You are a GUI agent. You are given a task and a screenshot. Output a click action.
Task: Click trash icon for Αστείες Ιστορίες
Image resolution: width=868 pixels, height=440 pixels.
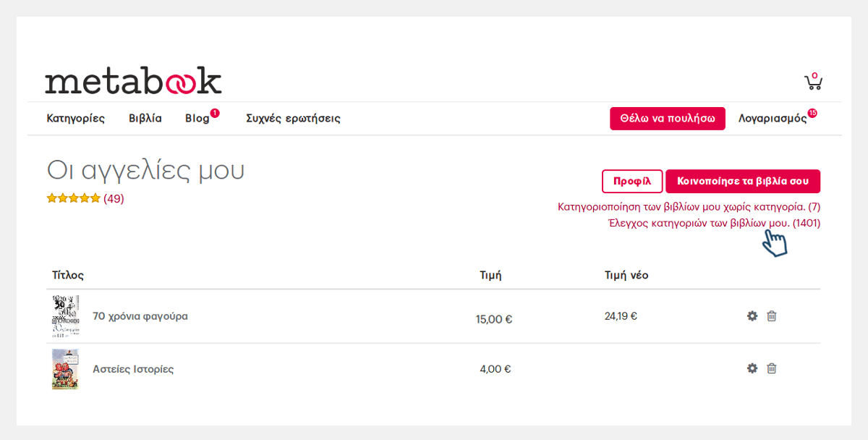click(x=772, y=368)
